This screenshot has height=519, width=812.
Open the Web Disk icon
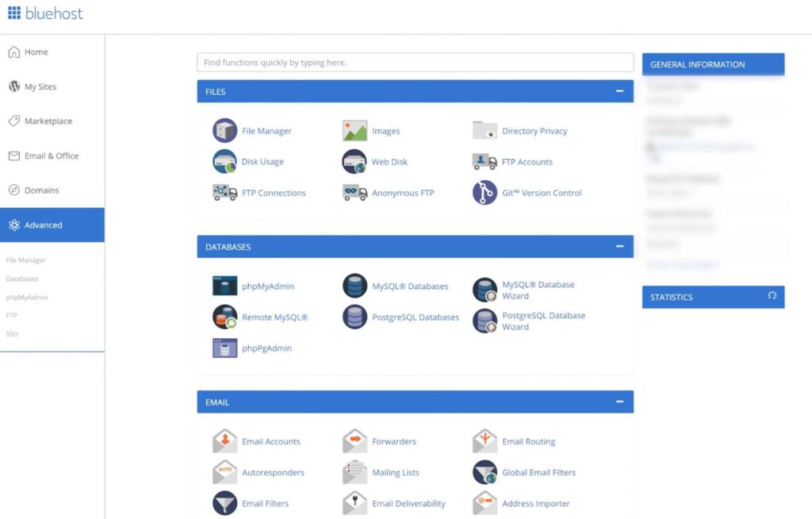(354, 162)
